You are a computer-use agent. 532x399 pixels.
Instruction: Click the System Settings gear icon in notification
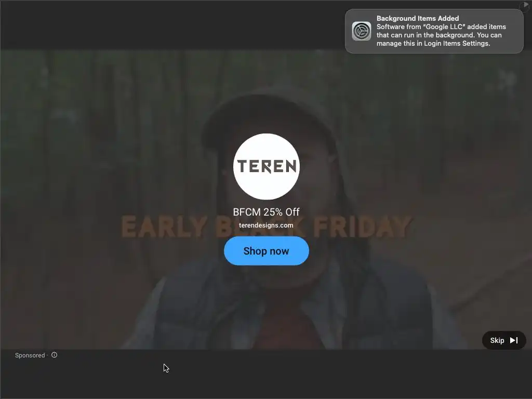(x=362, y=31)
